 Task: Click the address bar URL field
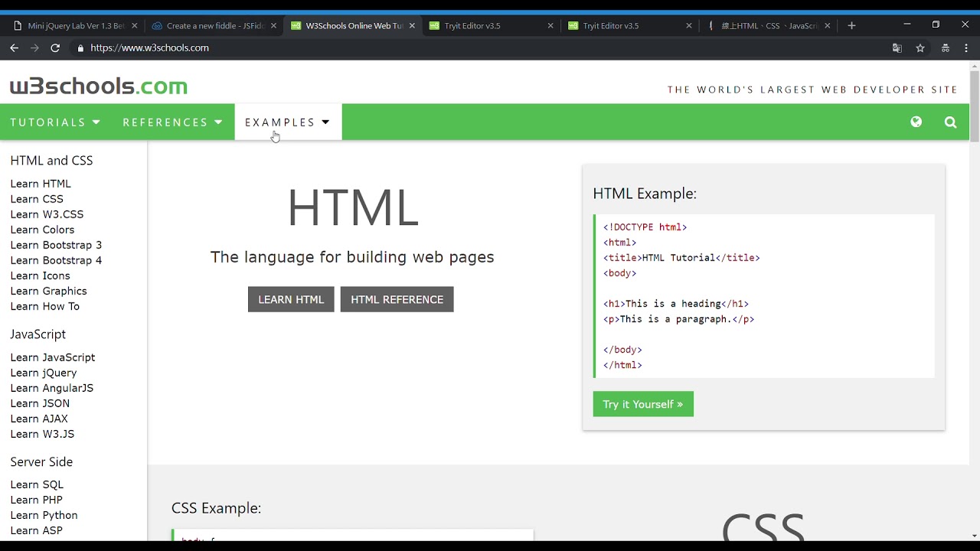479,47
